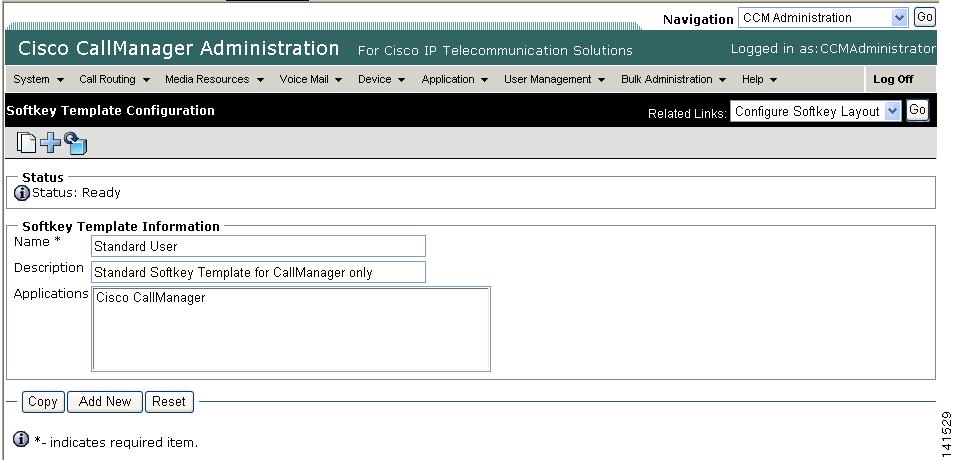Click the Copy button at bottom

coord(43,402)
